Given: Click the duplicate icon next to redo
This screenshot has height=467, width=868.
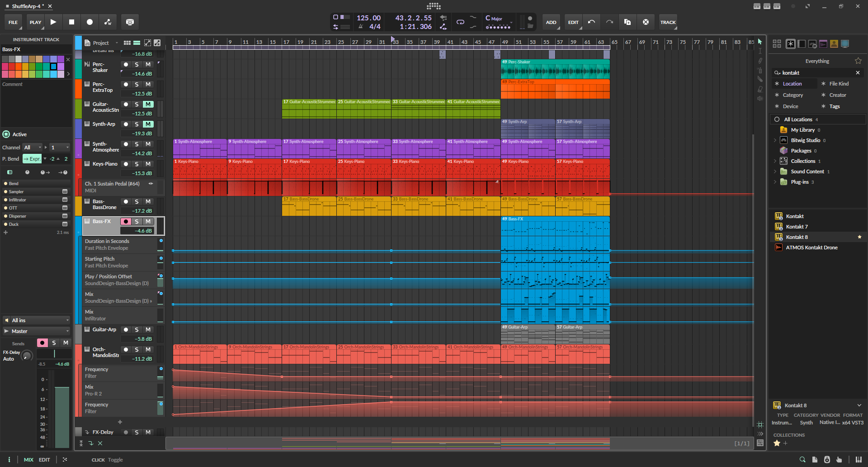Looking at the screenshot, I should point(627,22).
